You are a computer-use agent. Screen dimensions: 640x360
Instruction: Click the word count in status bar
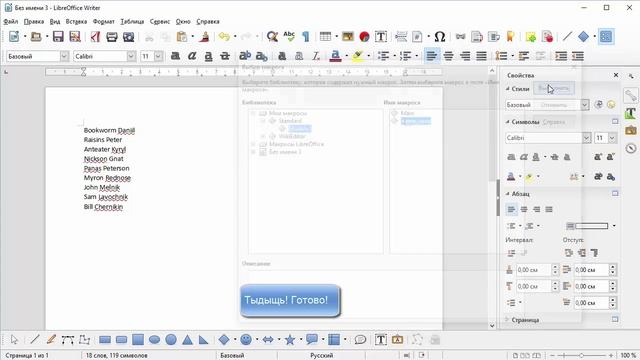click(117, 356)
